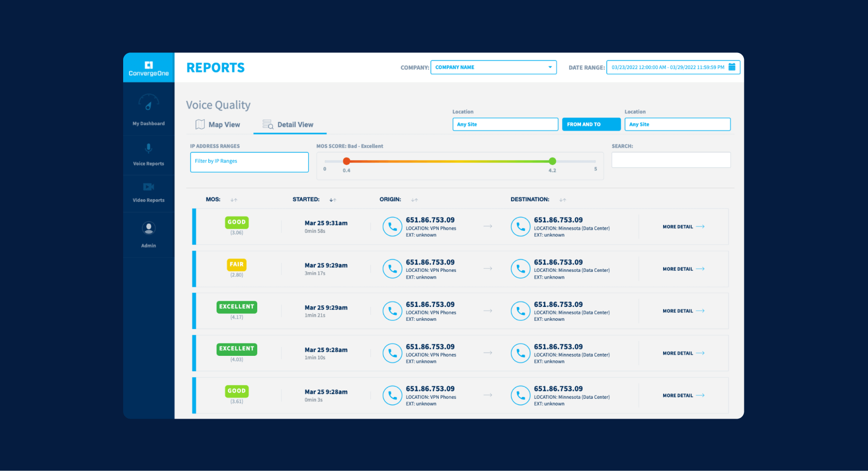Sort by MOS column arrows
Image resolution: width=868 pixels, height=471 pixels.
pos(234,200)
